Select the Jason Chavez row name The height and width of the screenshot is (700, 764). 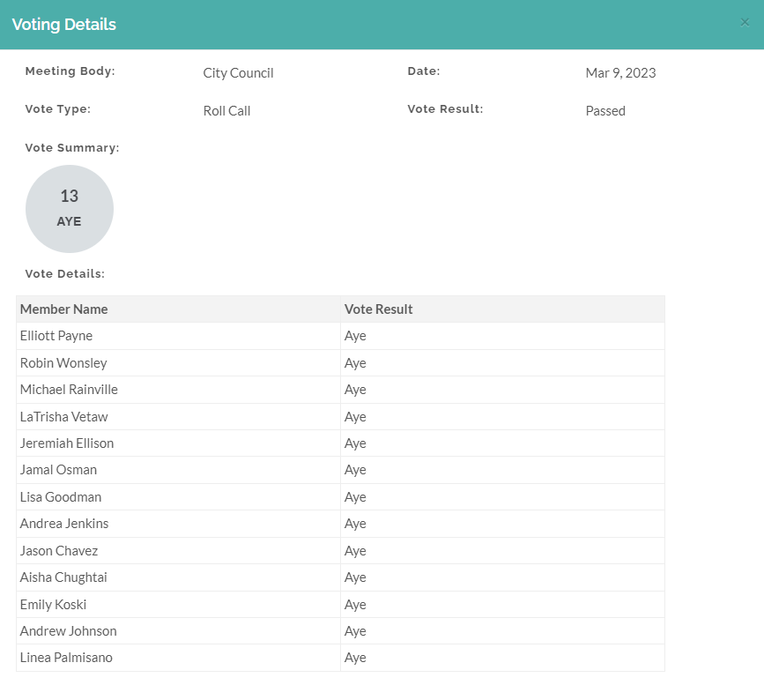59,551
